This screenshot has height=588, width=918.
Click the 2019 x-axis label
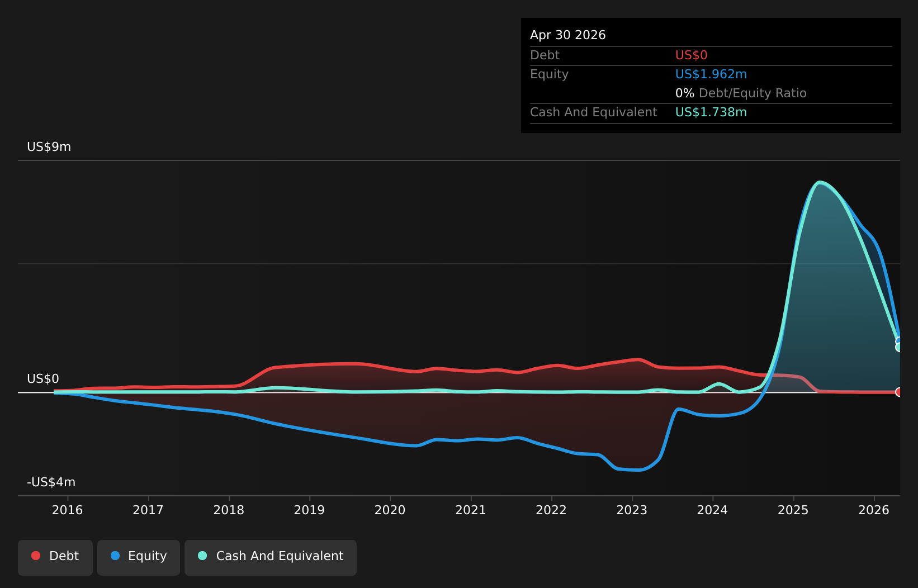tap(309, 510)
